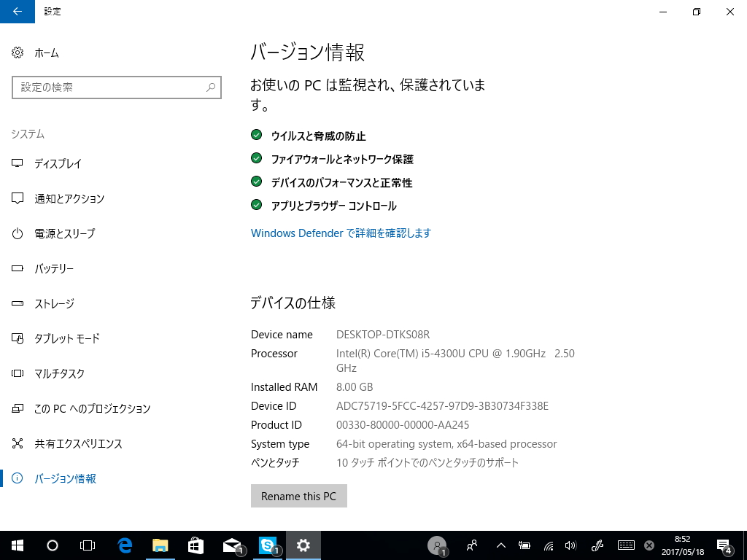Viewport: 747px width, 560px height.
Task: Open the volume icon in system tray
Action: (x=570, y=545)
